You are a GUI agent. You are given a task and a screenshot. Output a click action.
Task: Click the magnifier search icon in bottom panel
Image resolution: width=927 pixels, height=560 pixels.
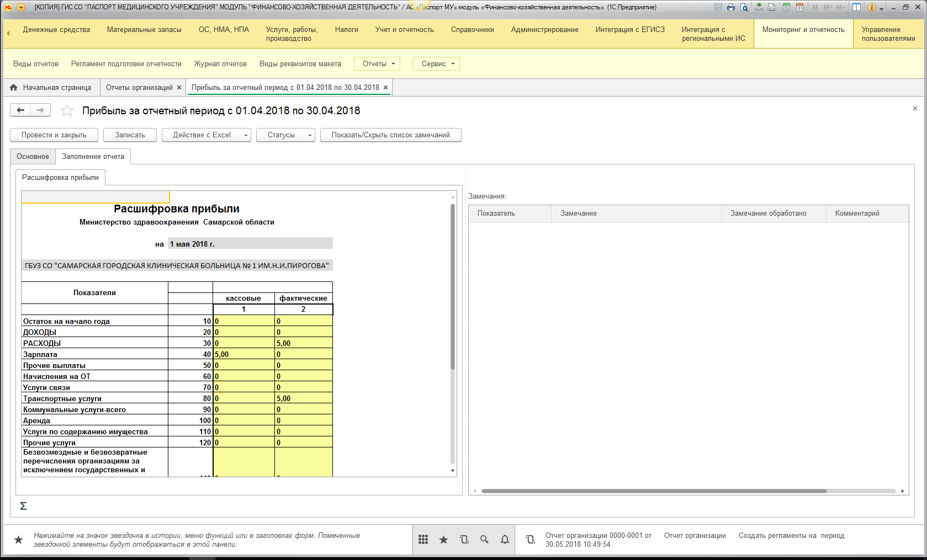484,540
